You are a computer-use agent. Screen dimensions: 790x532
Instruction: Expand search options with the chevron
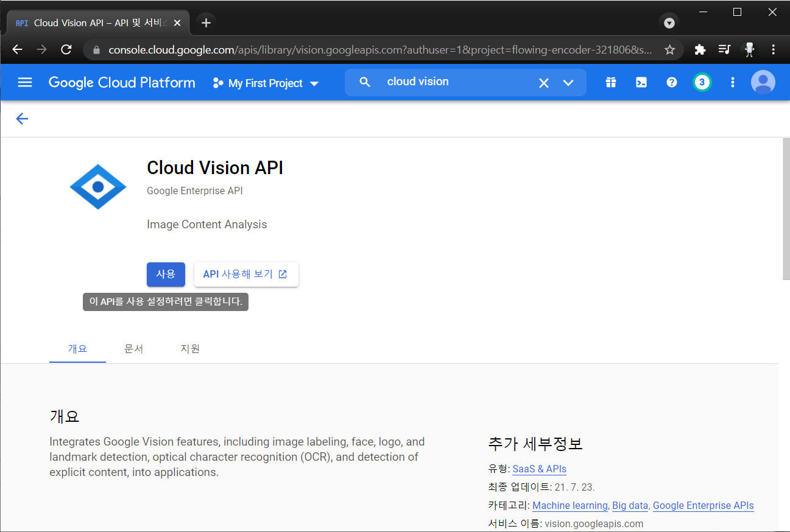point(568,82)
